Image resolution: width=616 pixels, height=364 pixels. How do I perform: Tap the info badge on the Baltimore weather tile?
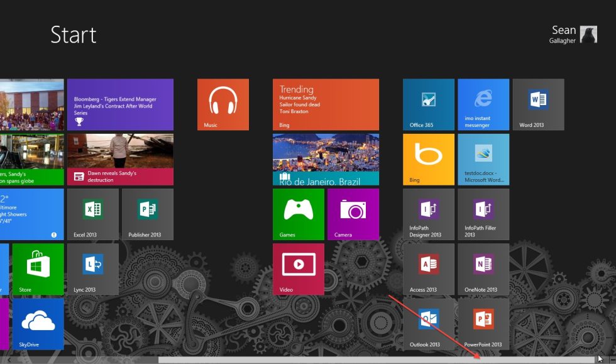click(54, 234)
